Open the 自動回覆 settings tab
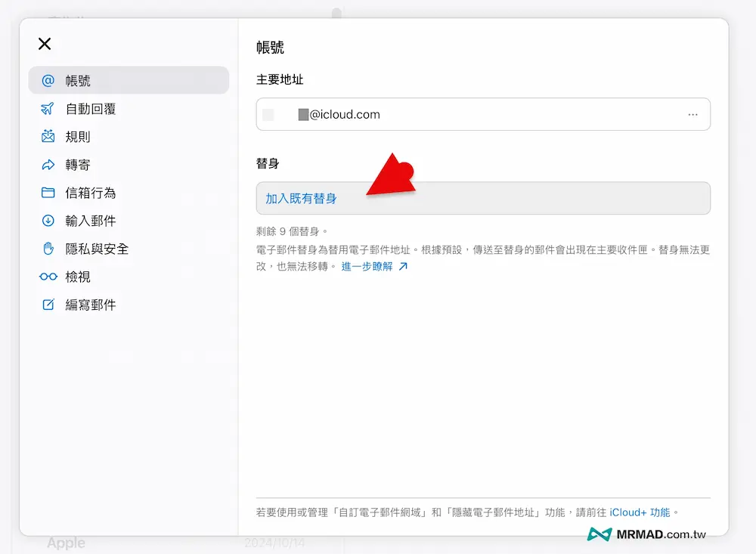 coord(129,109)
